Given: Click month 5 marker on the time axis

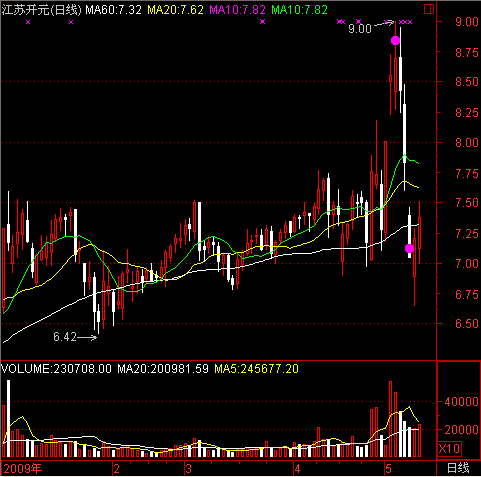Looking at the screenshot, I should pos(388,469).
